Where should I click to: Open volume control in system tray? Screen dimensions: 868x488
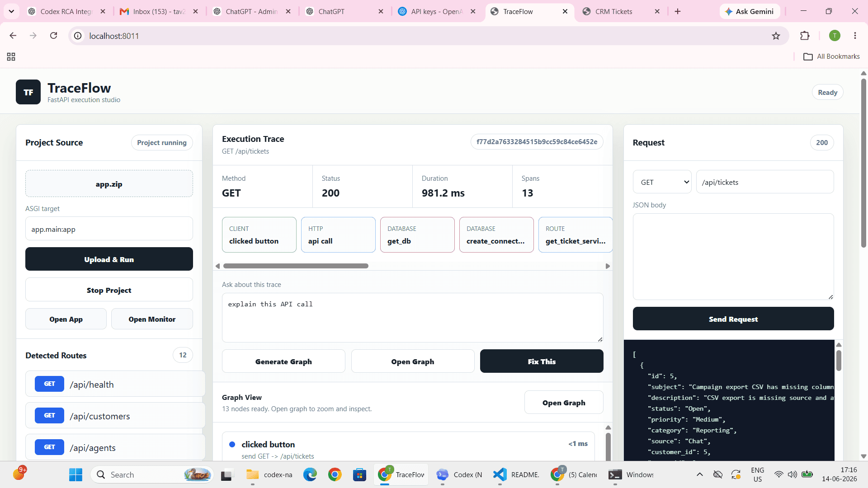(x=792, y=474)
